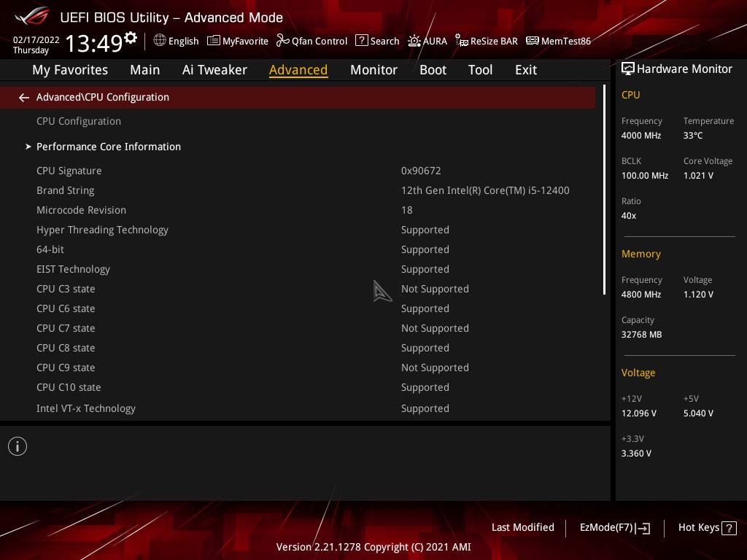747x560 pixels.
Task: Click the info circle icon
Action: (18, 446)
